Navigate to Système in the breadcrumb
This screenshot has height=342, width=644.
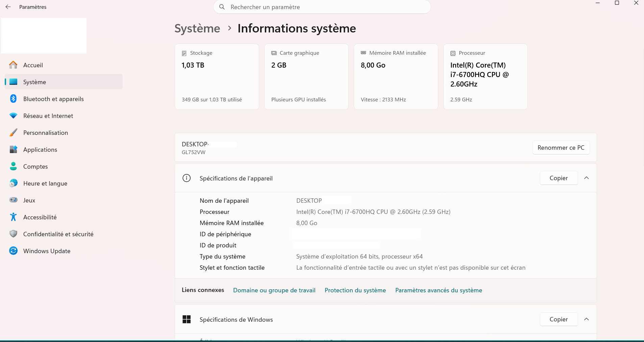(x=197, y=28)
